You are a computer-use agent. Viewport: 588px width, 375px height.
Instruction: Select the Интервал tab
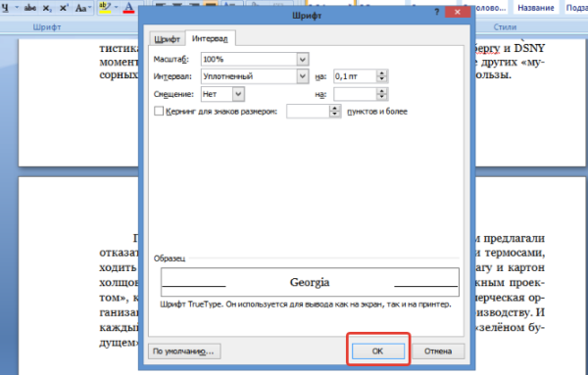coord(210,38)
